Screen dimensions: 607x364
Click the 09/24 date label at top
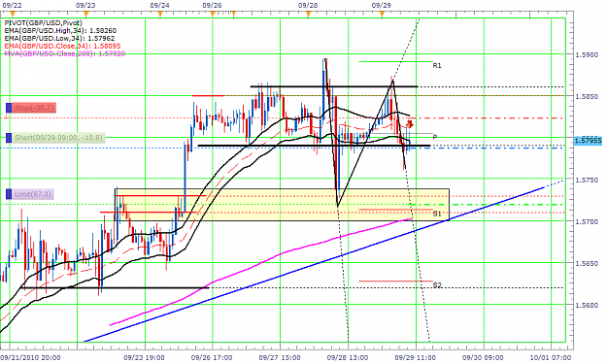[159, 5]
